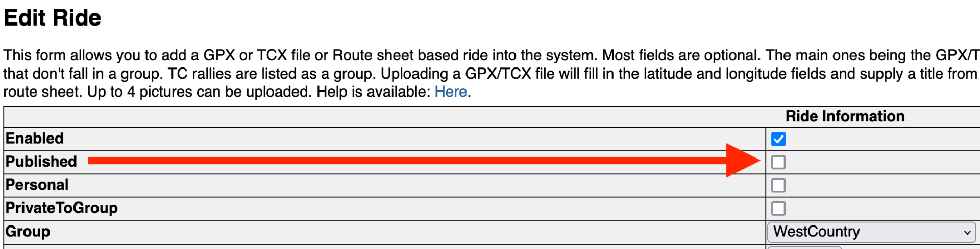Click the red arrow line beside Published
Image resolution: width=980 pixels, height=249 pixels.
click(408, 161)
